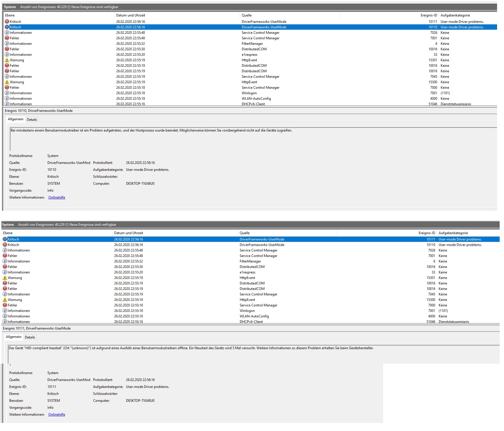
Task: Select 'DriverFrameworks-UserMode' text of 10111 row, upper list
Action: [x=264, y=22]
